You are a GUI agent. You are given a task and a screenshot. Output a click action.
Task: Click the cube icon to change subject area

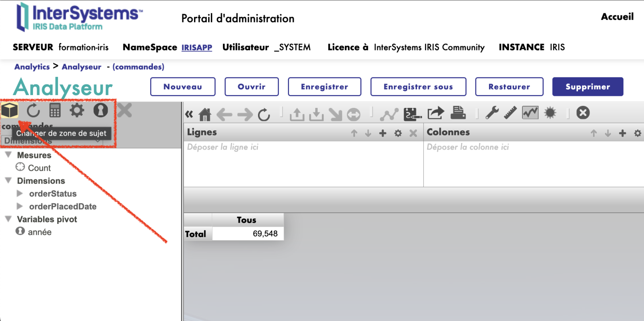(x=10, y=110)
